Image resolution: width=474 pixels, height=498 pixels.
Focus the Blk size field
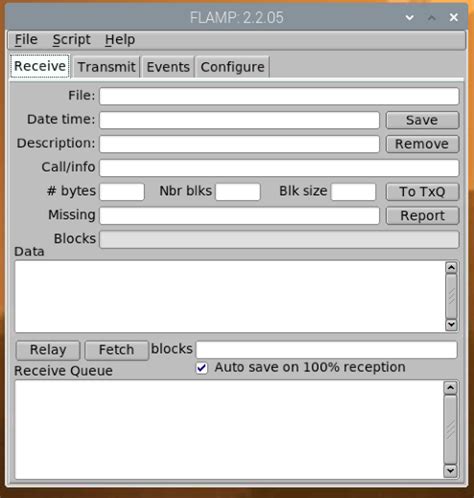click(353, 192)
